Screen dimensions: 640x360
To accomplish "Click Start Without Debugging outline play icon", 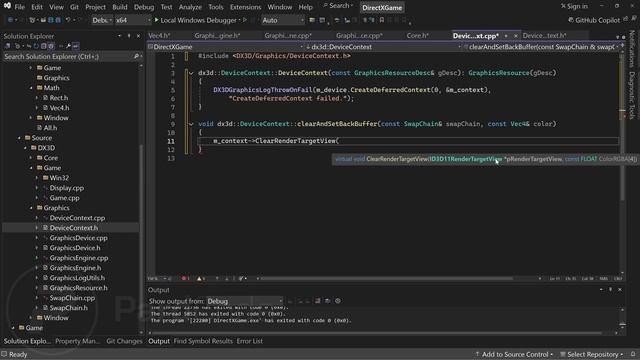I will coord(245,20).
